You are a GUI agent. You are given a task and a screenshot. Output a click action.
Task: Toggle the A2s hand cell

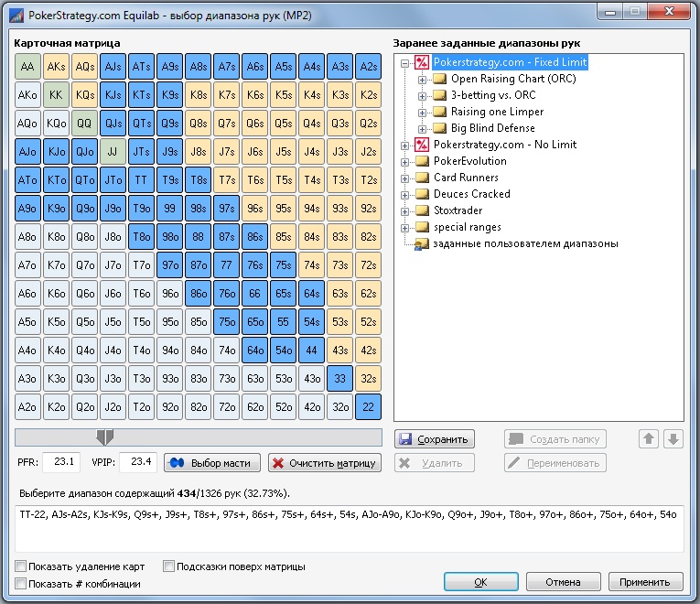(x=369, y=67)
